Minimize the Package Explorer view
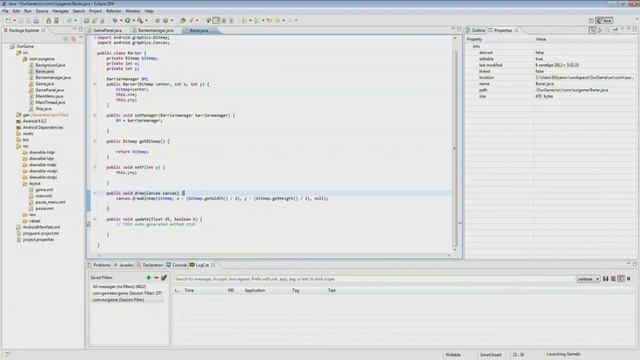 coord(74,30)
